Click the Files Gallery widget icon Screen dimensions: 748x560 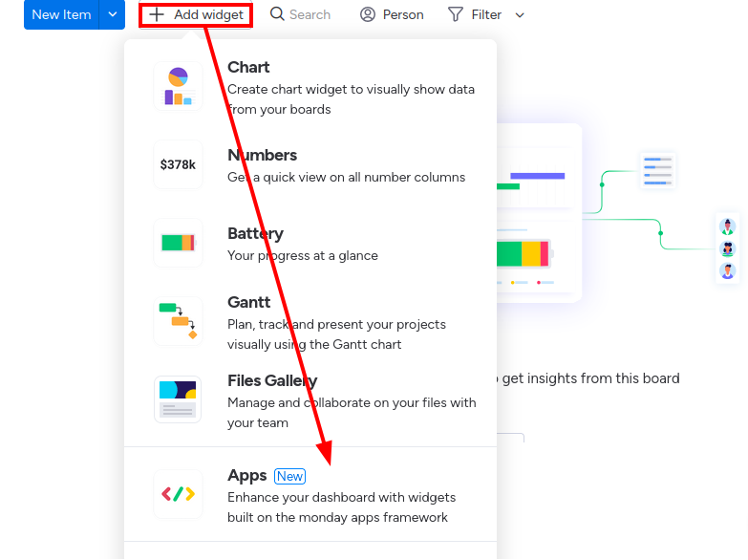178,399
